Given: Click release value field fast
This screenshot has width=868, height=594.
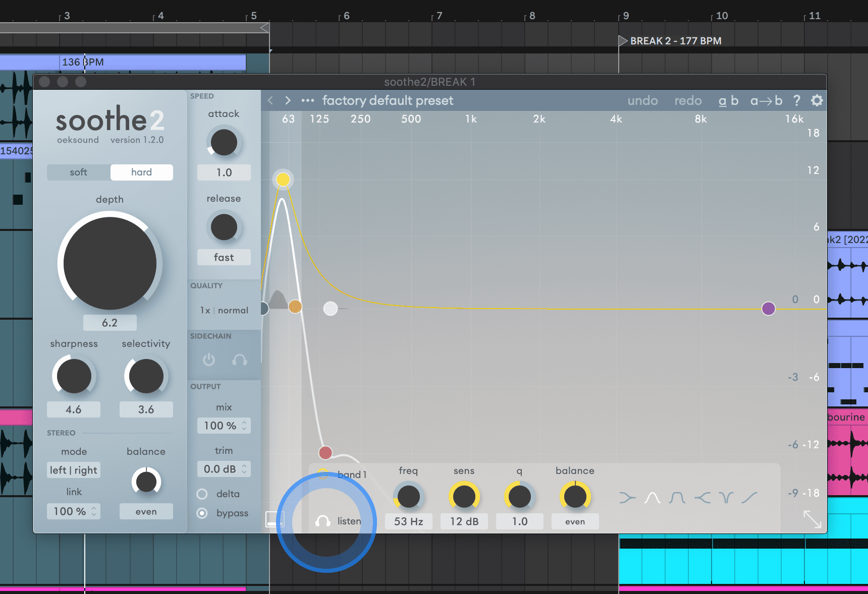Looking at the screenshot, I should click(x=224, y=257).
